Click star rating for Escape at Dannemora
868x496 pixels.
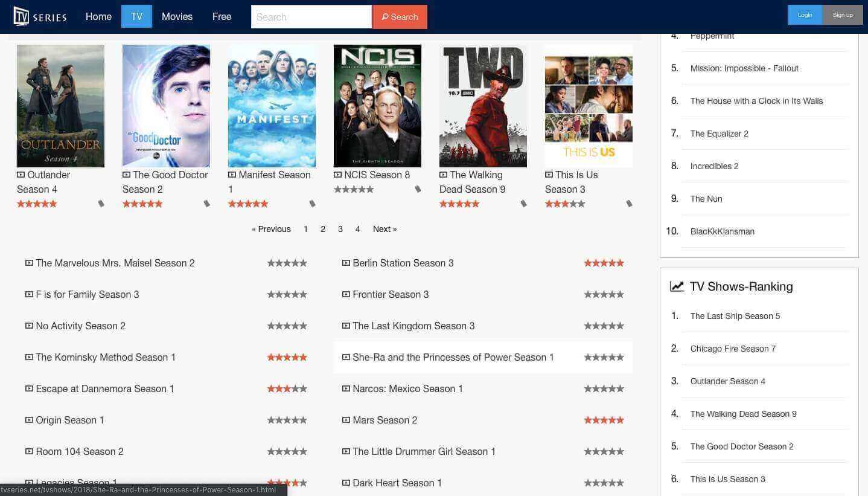pyautogui.click(x=287, y=388)
